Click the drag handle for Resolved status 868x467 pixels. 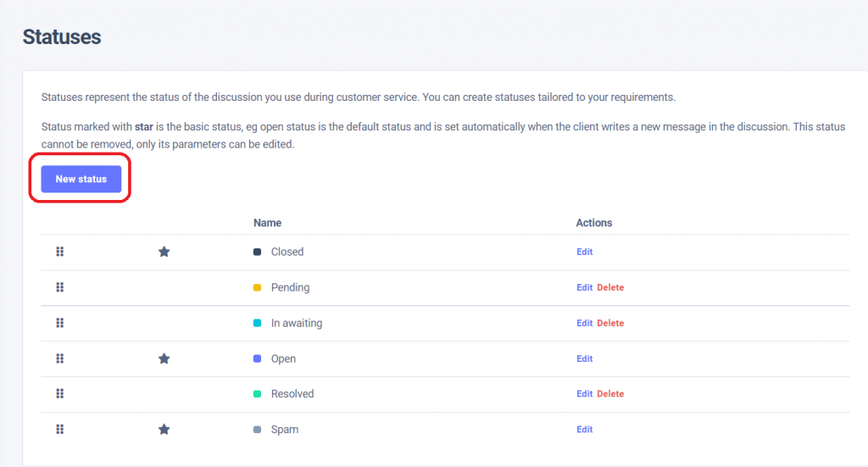60,394
